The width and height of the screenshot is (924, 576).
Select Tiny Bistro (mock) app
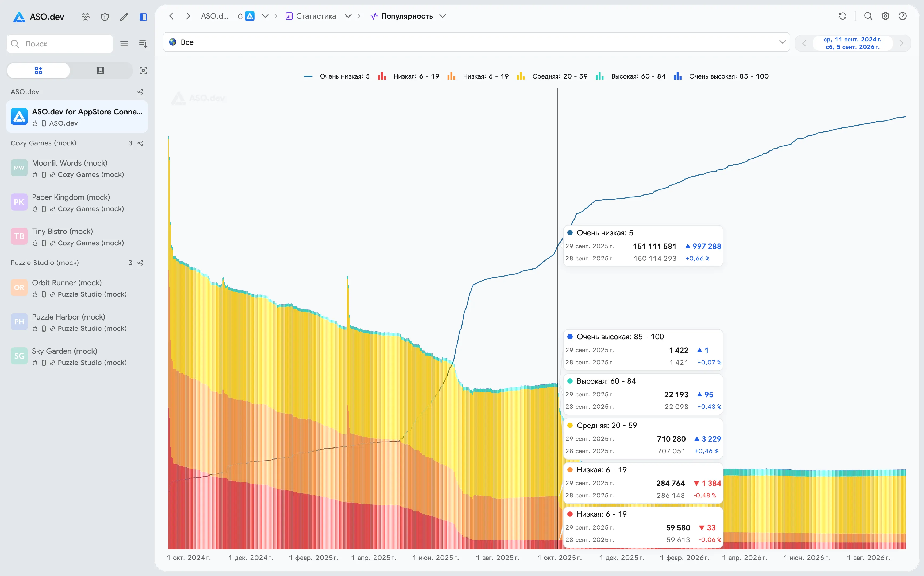click(x=77, y=237)
